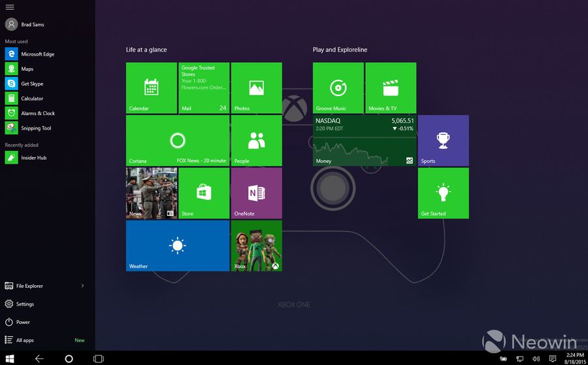The height and width of the screenshot is (365, 588).
Task: Open the Get Started lightbulb tile
Action: pyautogui.click(x=443, y=193)
